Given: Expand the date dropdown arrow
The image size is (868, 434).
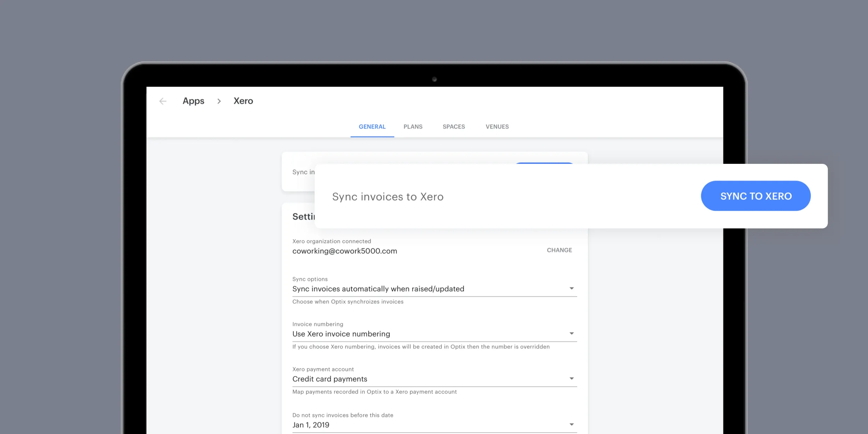Looking at the screenshot, I should point(571,425).
